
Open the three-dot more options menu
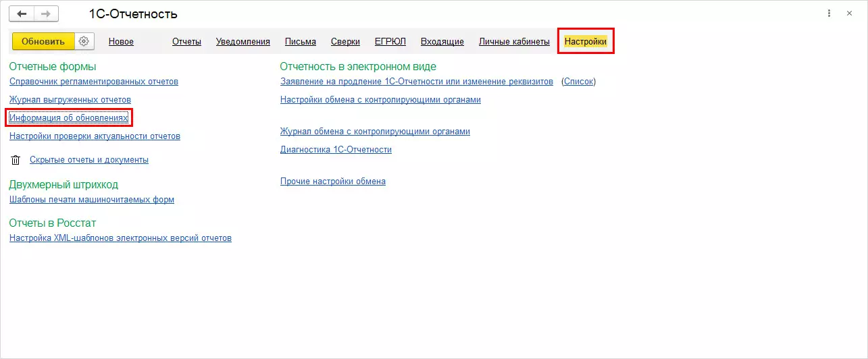click(x=829, y=13)
